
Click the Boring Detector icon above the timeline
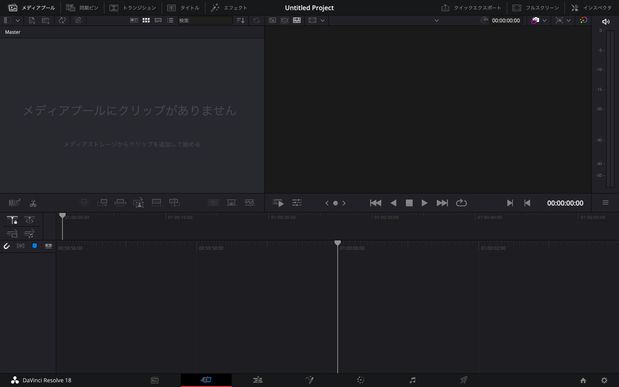(14, 203)
